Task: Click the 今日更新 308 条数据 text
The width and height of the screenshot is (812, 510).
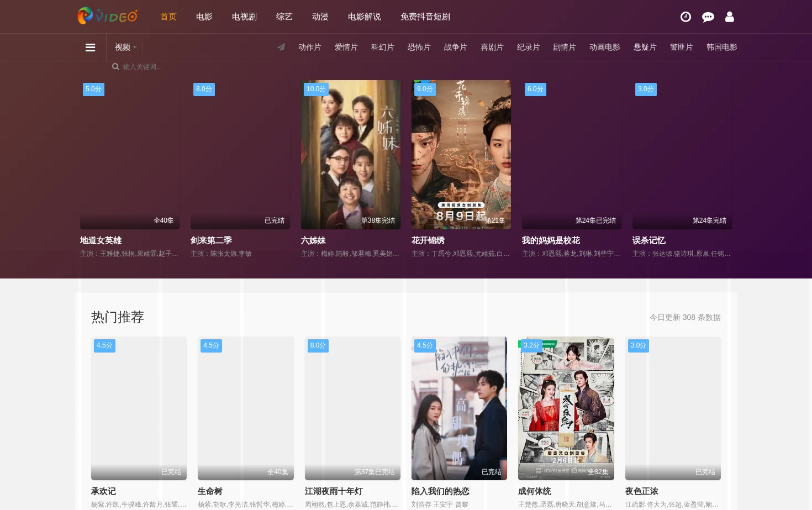Action: point(685,317)
